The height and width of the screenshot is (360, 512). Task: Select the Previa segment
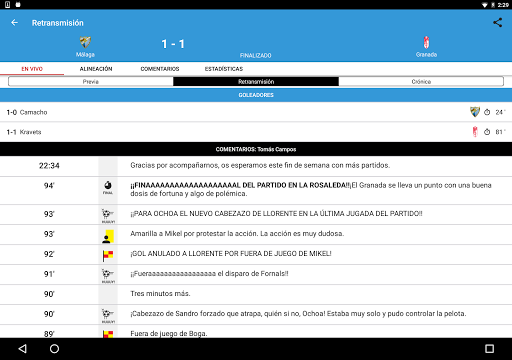pyautogui.click(x=91, y=82)
